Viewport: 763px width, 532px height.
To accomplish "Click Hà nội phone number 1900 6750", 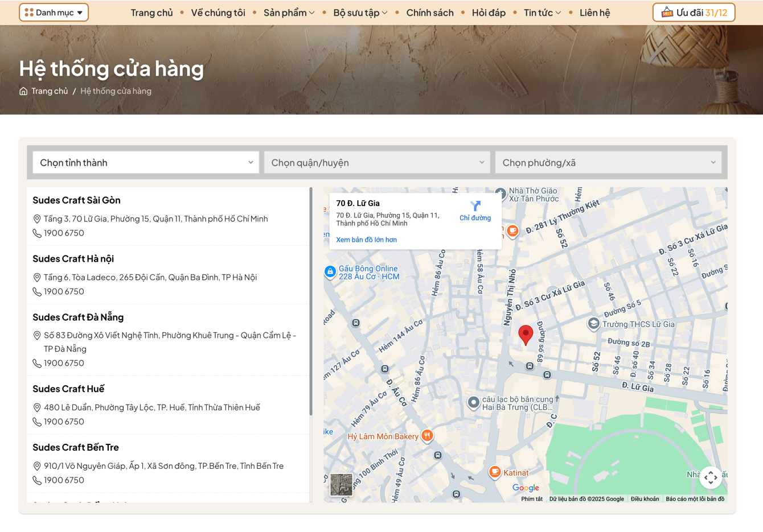I will click(x=64, y=292).
